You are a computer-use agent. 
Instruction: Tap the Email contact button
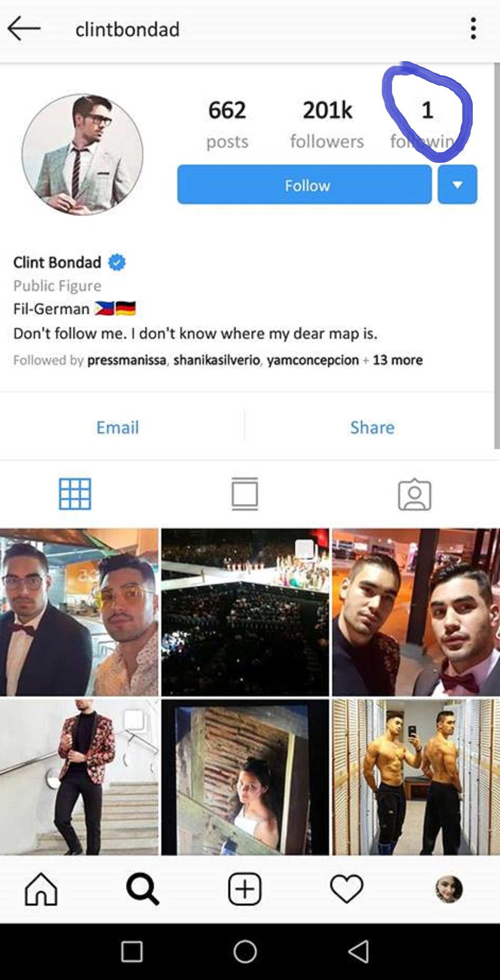[117, 427]
